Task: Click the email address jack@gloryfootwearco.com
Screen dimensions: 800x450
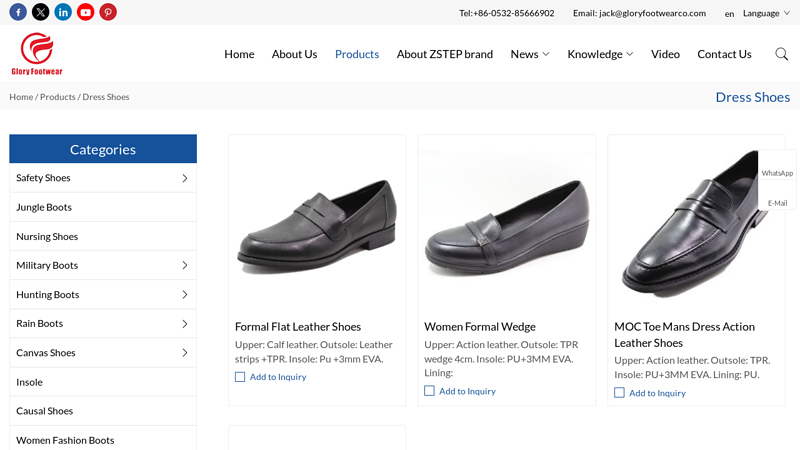Action: 653,13
